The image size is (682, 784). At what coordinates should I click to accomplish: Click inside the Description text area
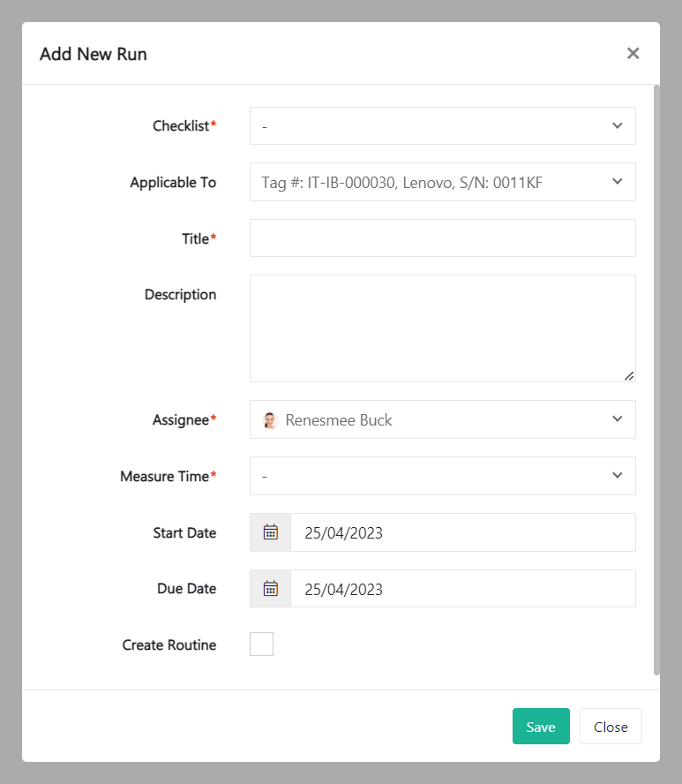442,328
